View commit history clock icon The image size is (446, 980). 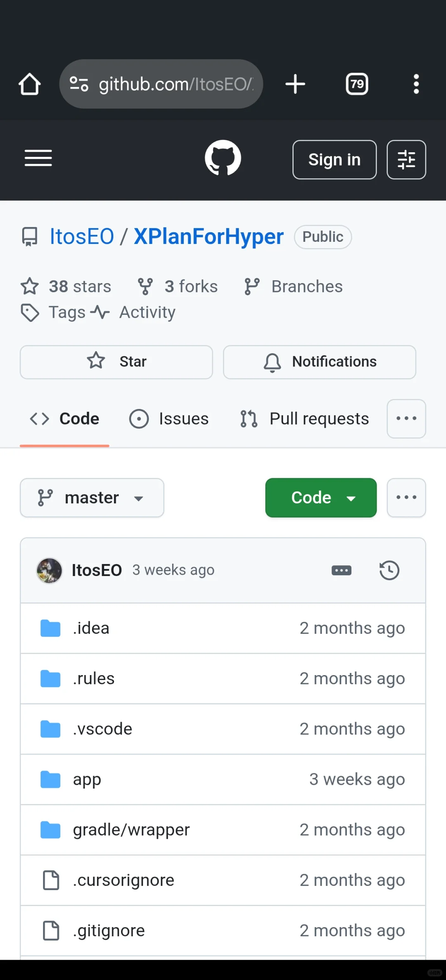click(x=389, y=571)
